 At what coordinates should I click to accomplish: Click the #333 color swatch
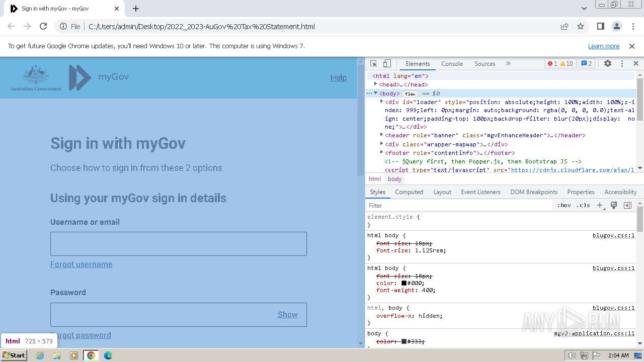pos(404,342)
